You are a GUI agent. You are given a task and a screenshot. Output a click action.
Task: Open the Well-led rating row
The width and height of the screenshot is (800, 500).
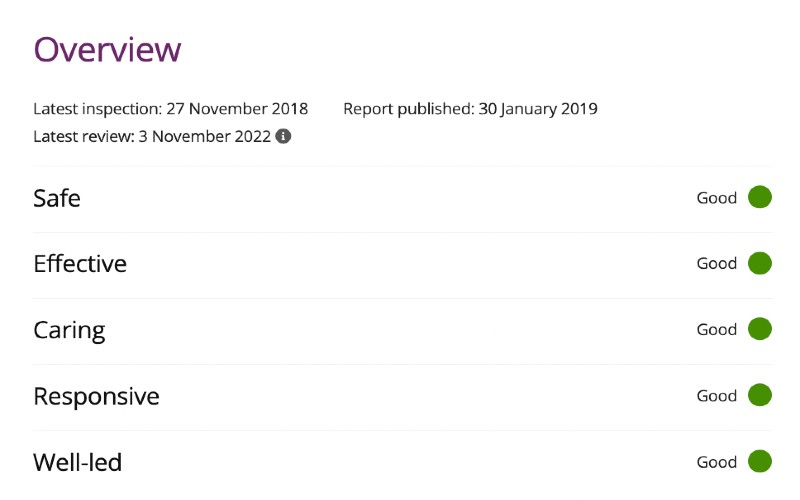point(403,463)
